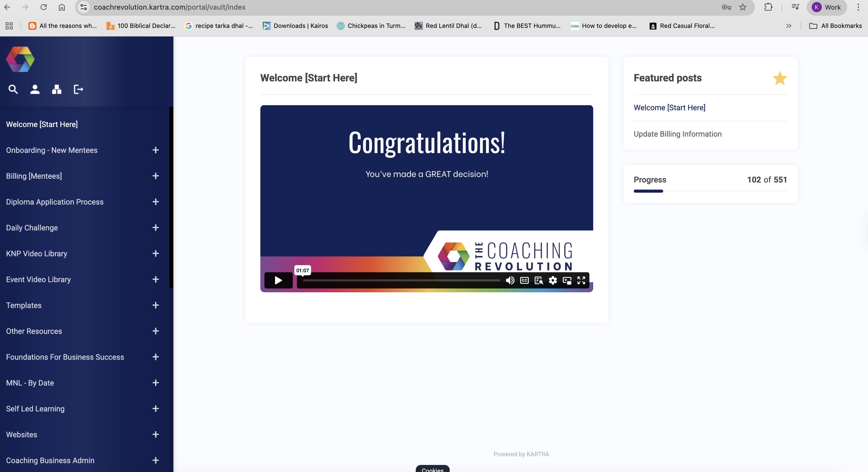Image resolution: width=868 pixels, height=472 pixels.
Task: Open Update Billing Information featured post
Action: pyautogui.click(x=677, y=134)
